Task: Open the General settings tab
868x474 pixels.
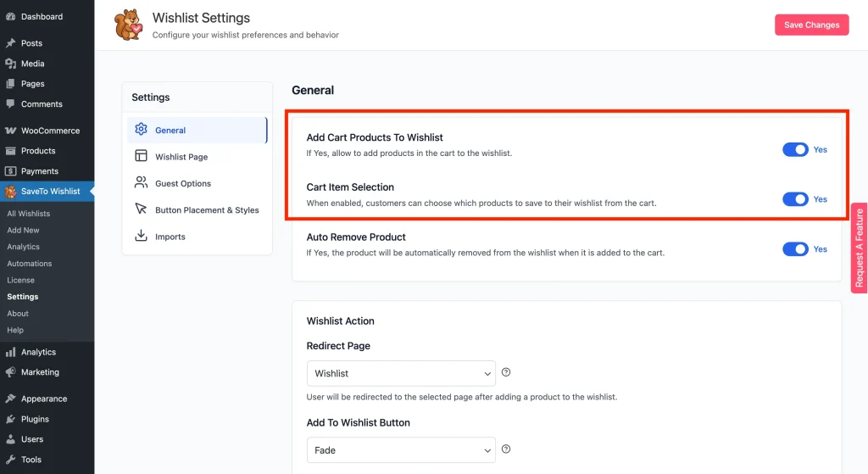Action: [197, 130]
